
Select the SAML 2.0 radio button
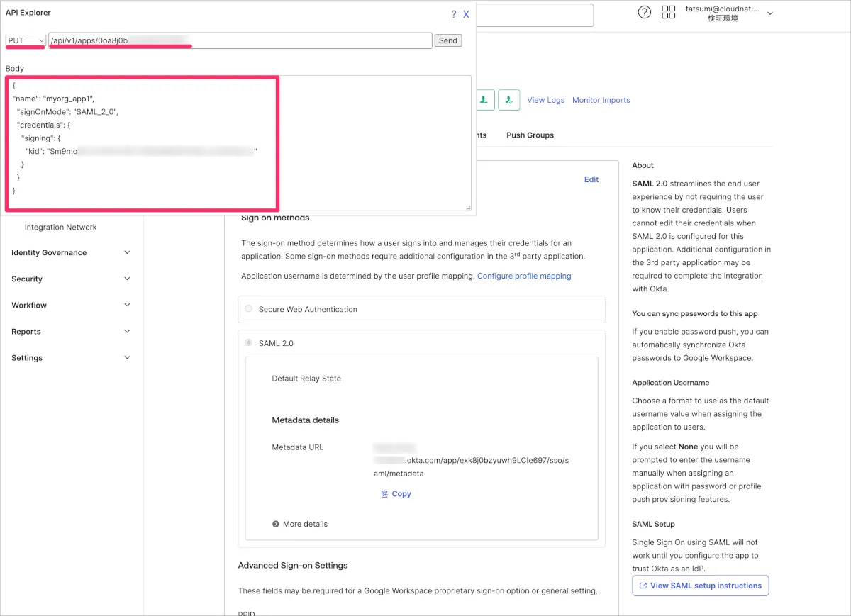coord(248,343)
